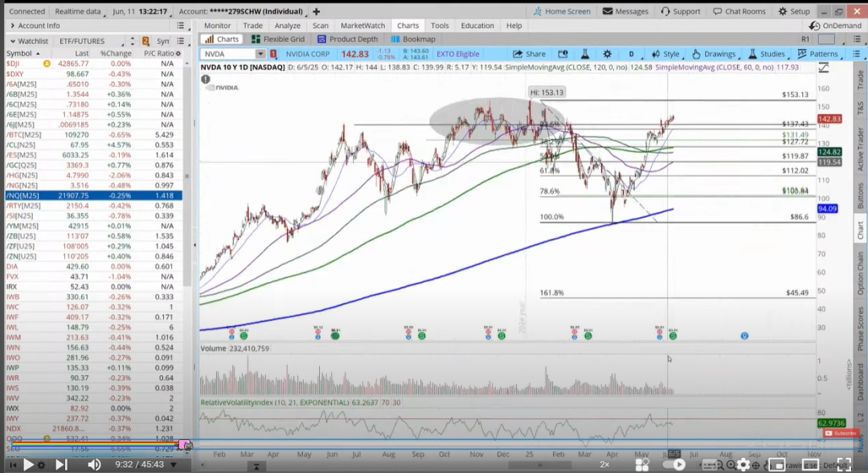Open the Account selector dropdown

click(x=244, y=11)
